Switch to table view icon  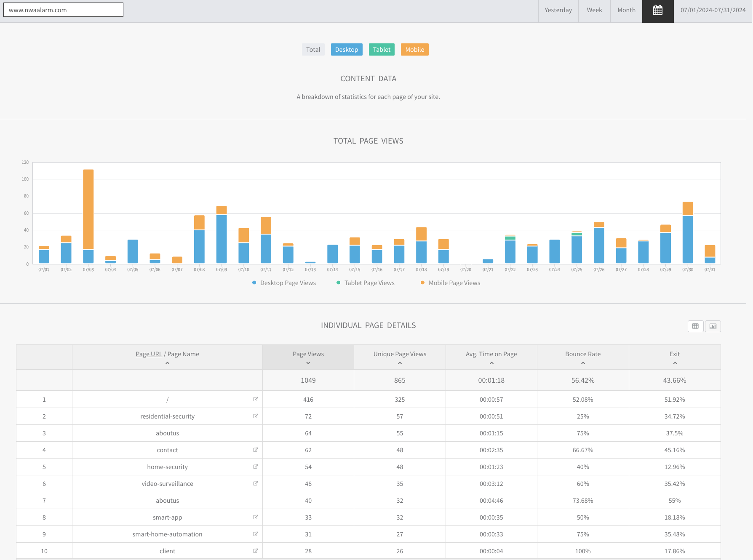[695, 326]
